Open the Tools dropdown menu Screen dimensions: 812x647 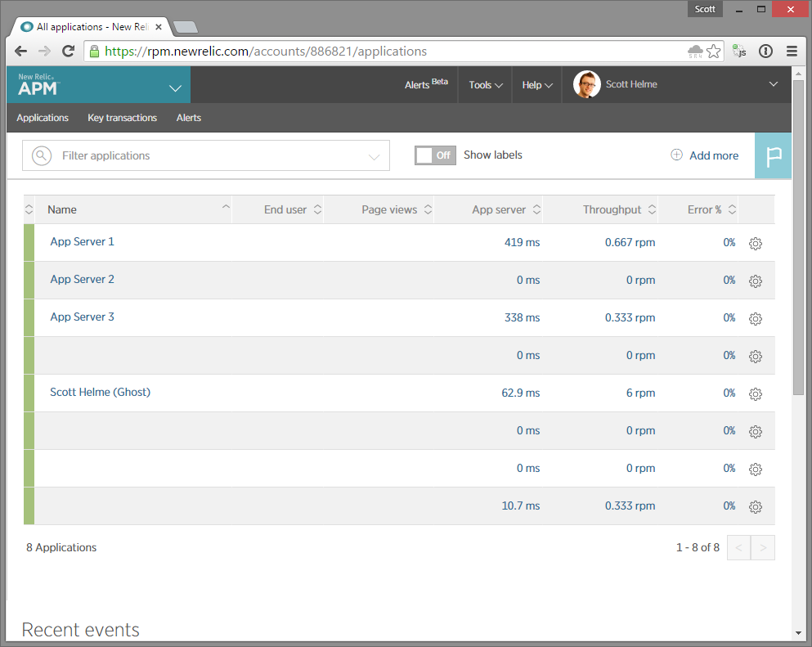(485, 85)
